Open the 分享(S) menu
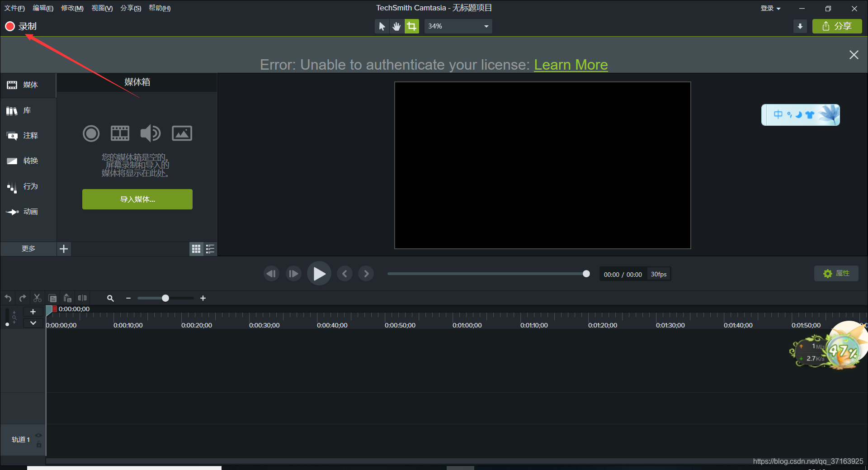Viewport: 868px width, 470px height. 131,8
